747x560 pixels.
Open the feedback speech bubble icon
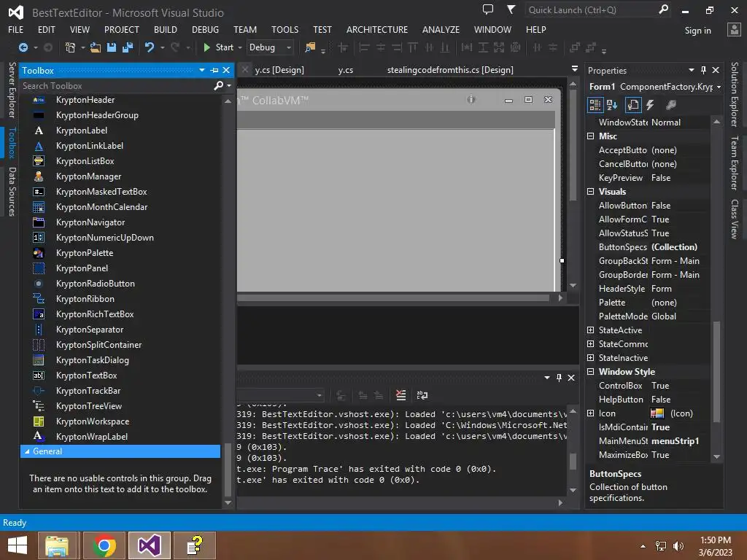pos(488,9)
